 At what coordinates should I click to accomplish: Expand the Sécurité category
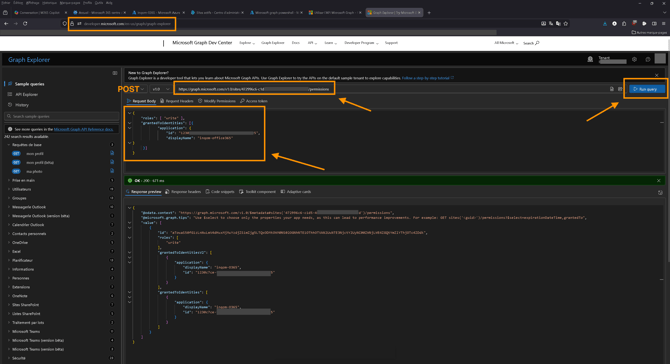[18, 358]
